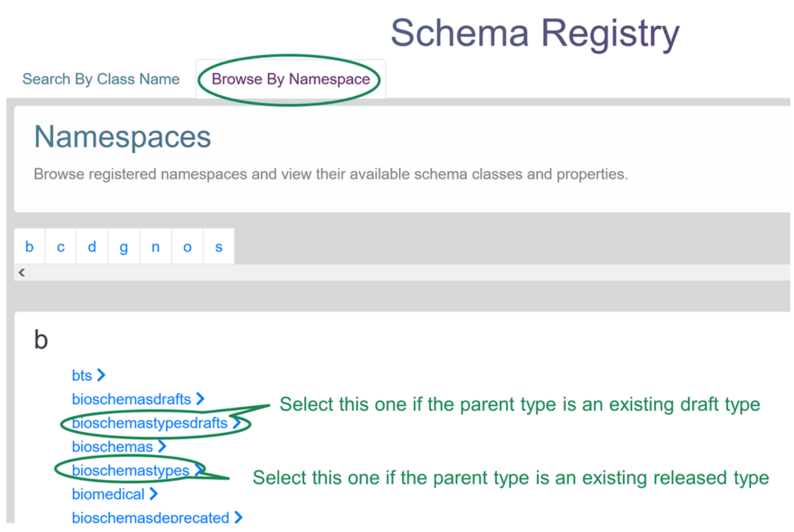Open the biomedical namespace link
The width and height of the screenshot is (794, 532).
108,494
